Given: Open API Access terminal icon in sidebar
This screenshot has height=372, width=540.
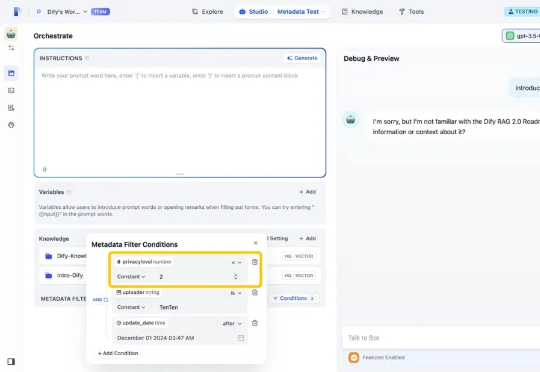Looking at the screenshot, I should click(x=11, y=91).
